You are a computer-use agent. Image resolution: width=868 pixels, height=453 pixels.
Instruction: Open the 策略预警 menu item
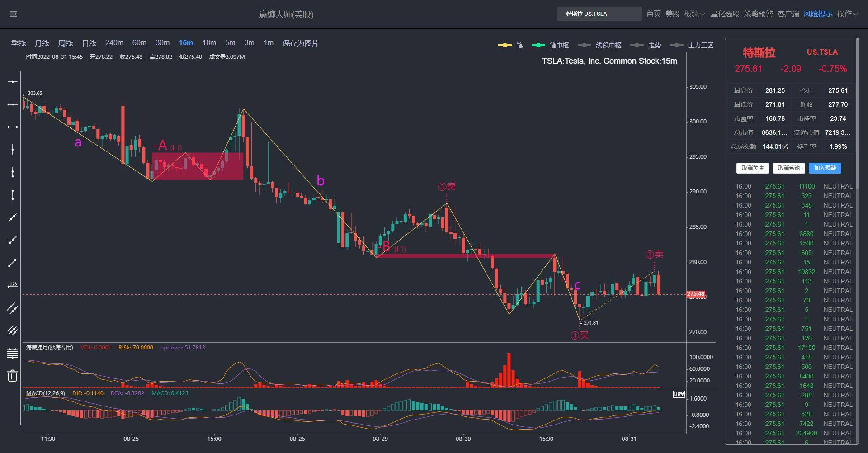(758, 14)
